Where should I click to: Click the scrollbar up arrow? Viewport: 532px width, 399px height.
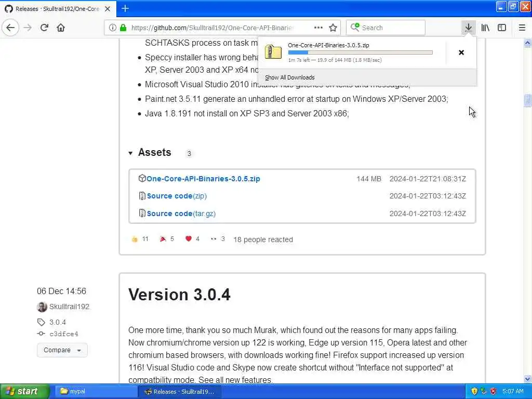(527, 43)
